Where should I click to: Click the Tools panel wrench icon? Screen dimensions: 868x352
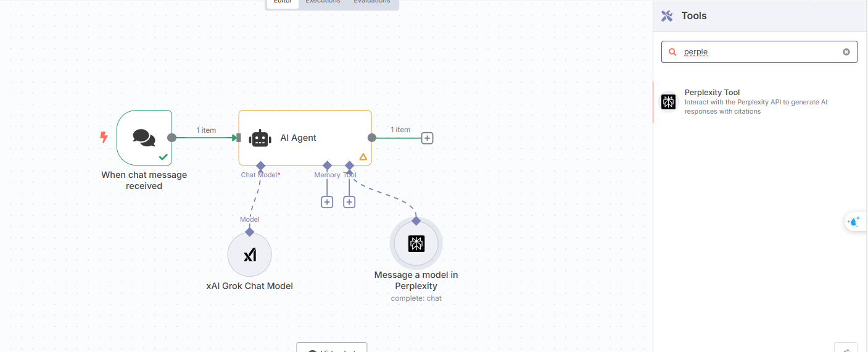[x=667, y=16]
